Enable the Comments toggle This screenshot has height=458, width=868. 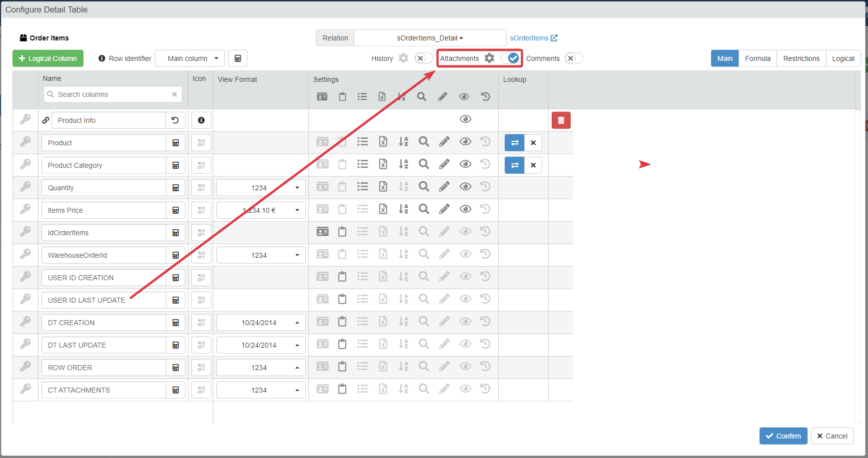tap(573, 58)
